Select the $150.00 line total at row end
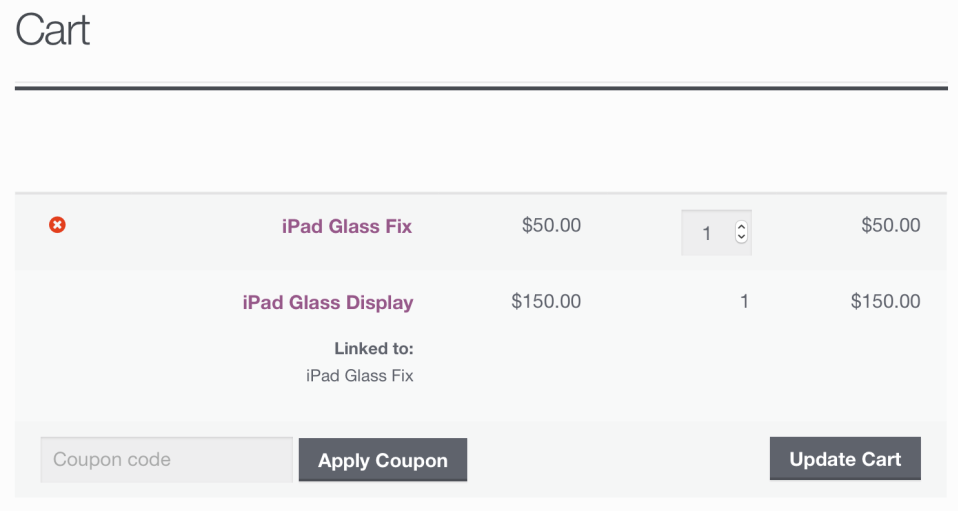 coord(885,301)
